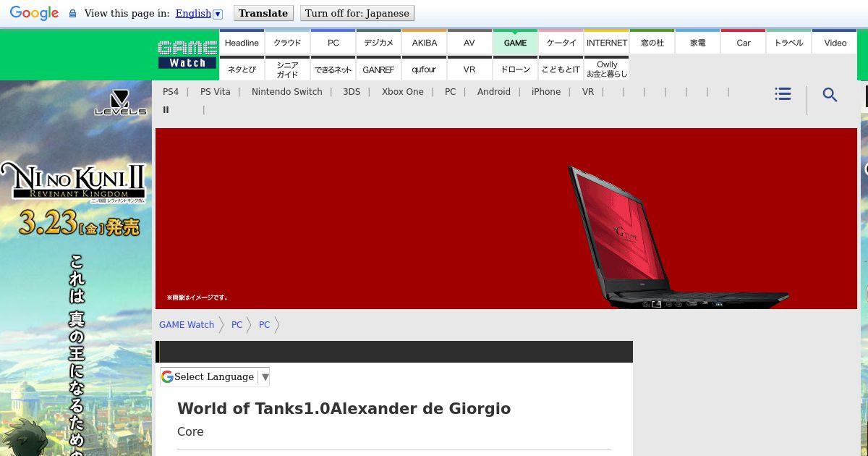
Task: Open the トラベル tab
Action: (x=788, y=42)
